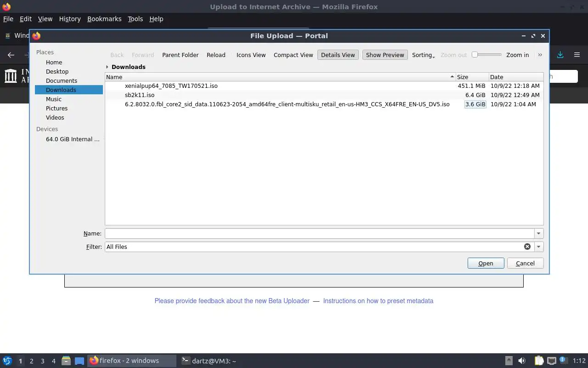The width and height of the screenshot is (588, 368).
Task: Open the Name field history dropdown
Action: [x=539, y=233]
